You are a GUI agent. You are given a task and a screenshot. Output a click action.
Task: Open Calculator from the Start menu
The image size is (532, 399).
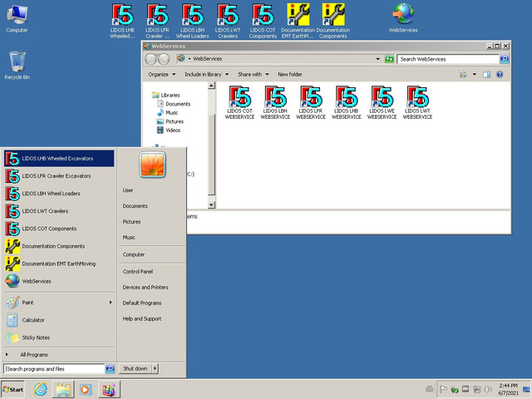[x=59, y=320]
